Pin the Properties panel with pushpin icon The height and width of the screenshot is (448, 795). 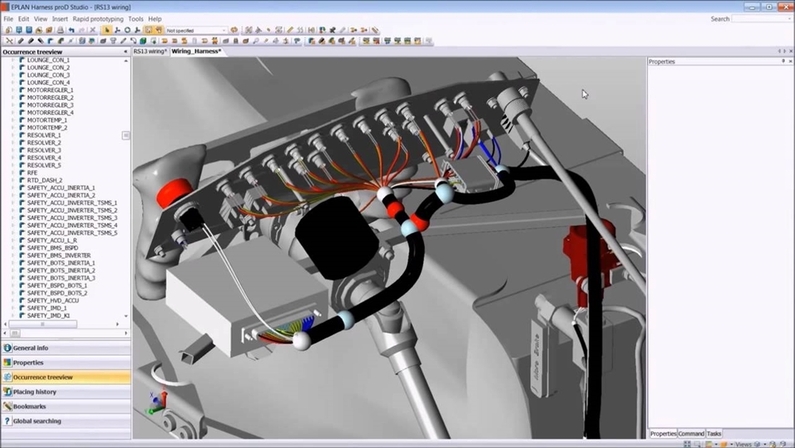point(783,61)
